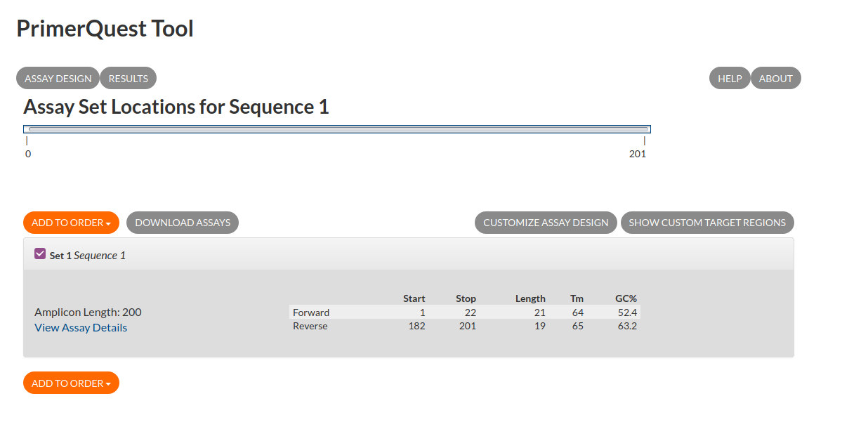868x441 pixels.
Task: Click the Forward primer GC% value 52.4
Action: [627, 312]
